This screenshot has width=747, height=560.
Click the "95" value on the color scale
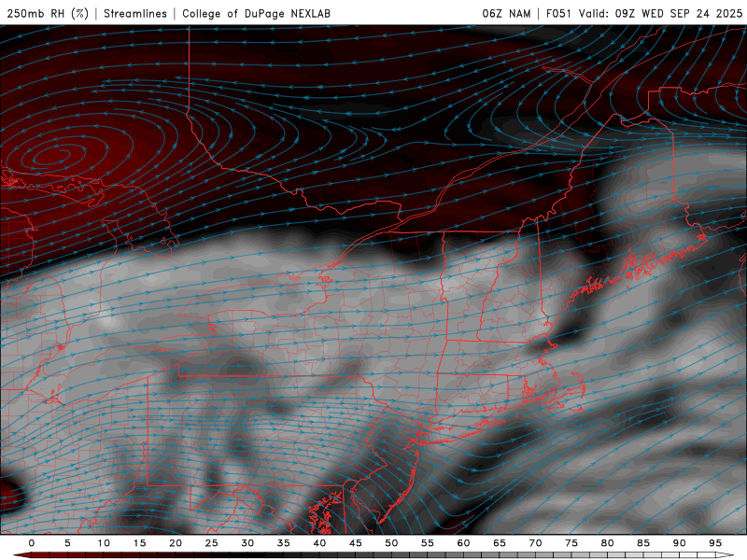(x=715, y=543)
